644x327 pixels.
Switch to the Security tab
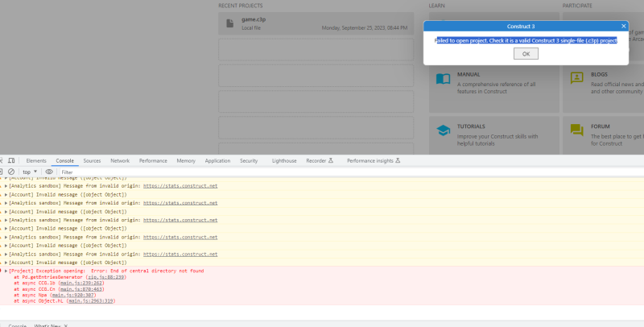(x=249, y=160)
